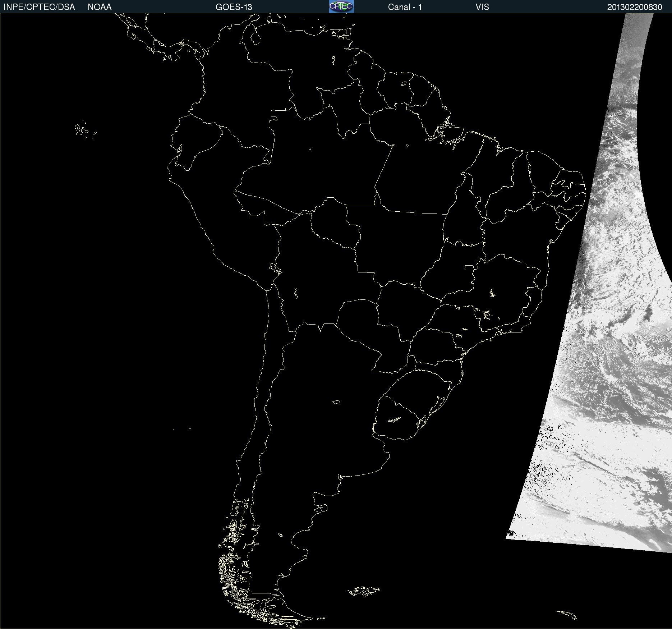Click the 201302200830 timestamp

point(634,7)
